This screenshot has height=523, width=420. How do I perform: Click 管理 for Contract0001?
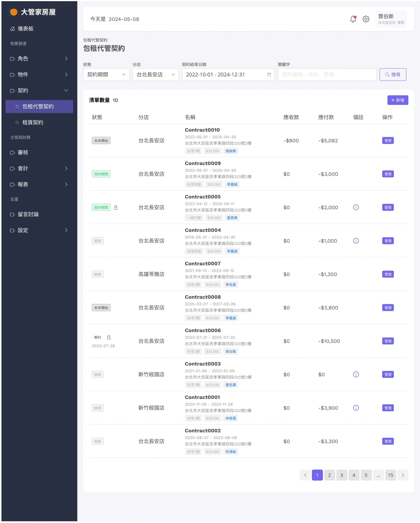pyautogui.click(x=388, y=408)
